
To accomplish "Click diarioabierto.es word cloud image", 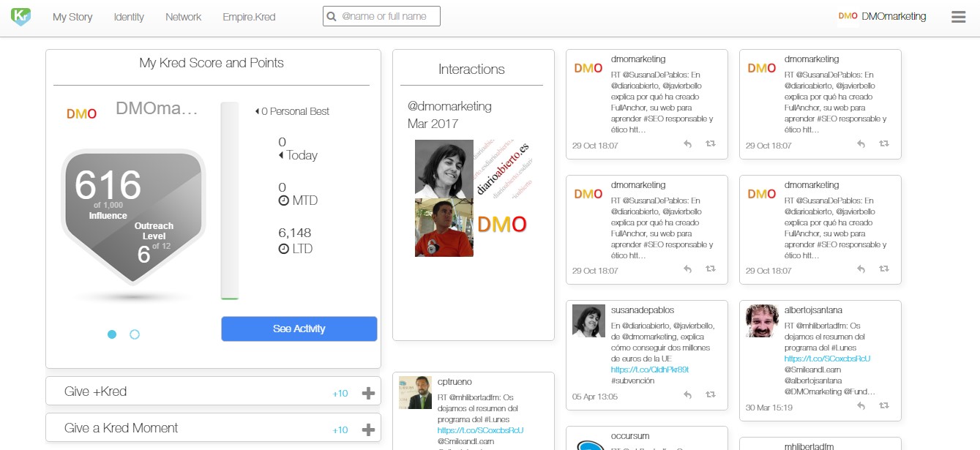I will (503, 169).
